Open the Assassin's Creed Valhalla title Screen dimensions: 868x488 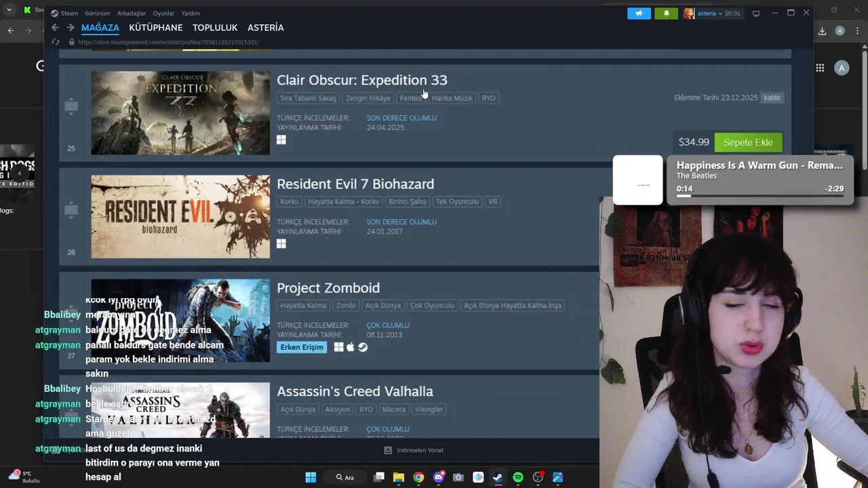(x=355, y=391)
